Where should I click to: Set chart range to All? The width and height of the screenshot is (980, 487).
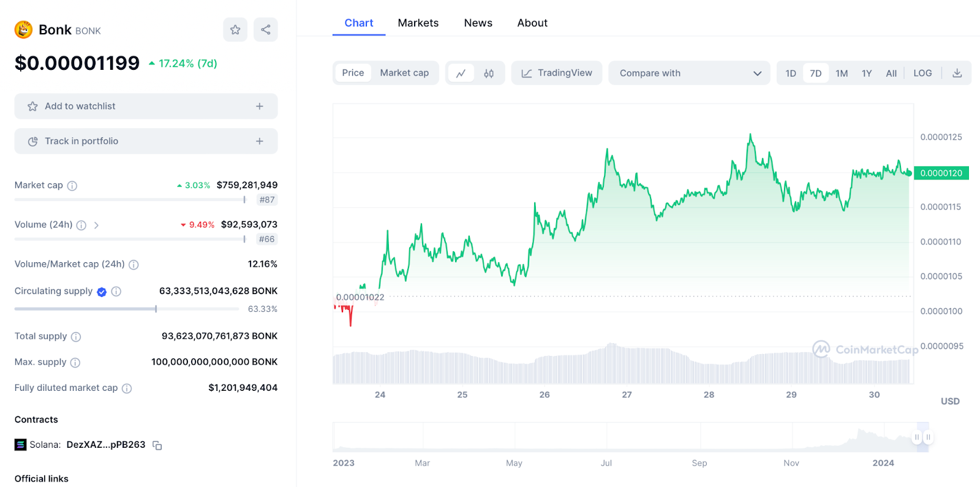891,73
